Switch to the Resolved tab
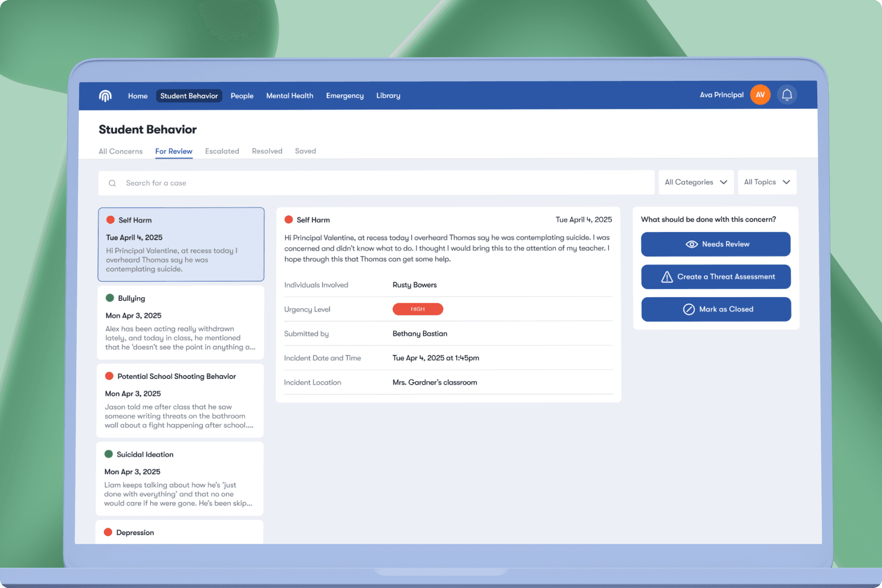The width and height of the screenshot is (882, 588). (x=267, y=151)
